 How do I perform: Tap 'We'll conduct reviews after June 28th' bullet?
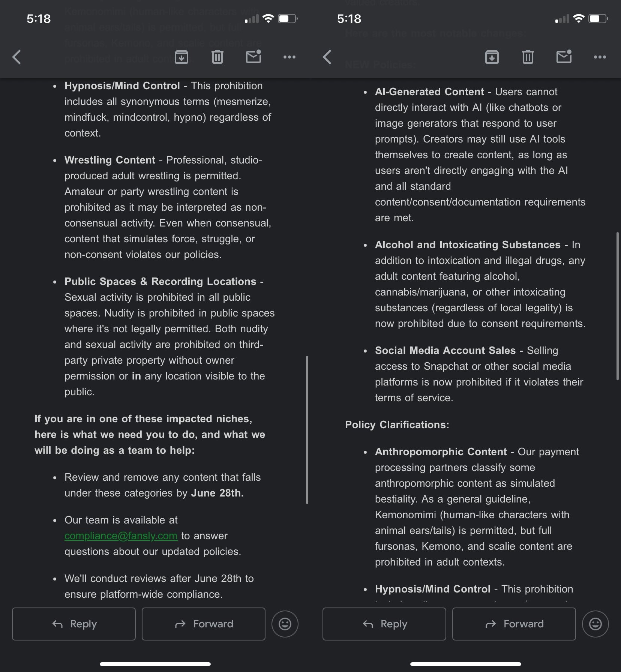[x=159, y=586]
